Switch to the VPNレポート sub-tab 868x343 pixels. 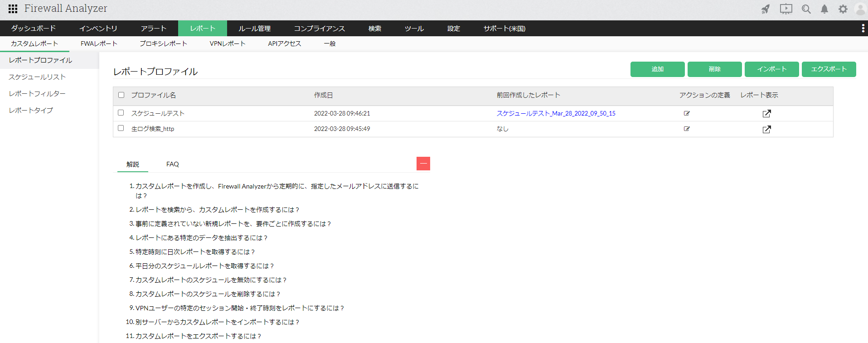(228, 44)
